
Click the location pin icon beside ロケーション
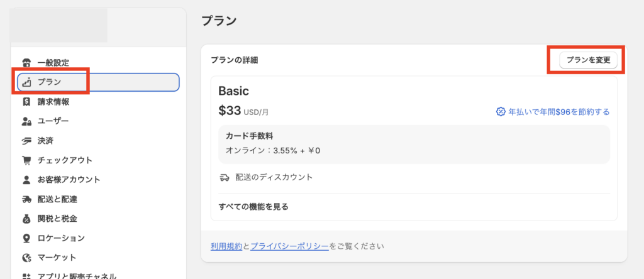coord(26,238)
